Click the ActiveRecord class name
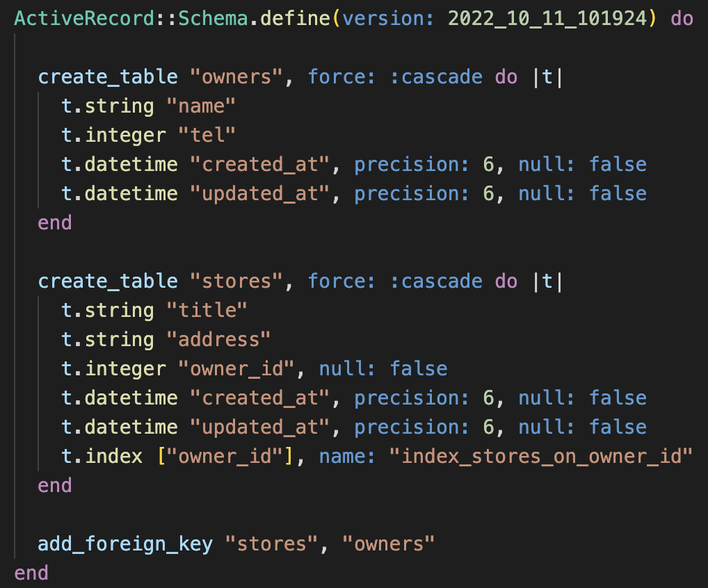 (x=84, y=19)
